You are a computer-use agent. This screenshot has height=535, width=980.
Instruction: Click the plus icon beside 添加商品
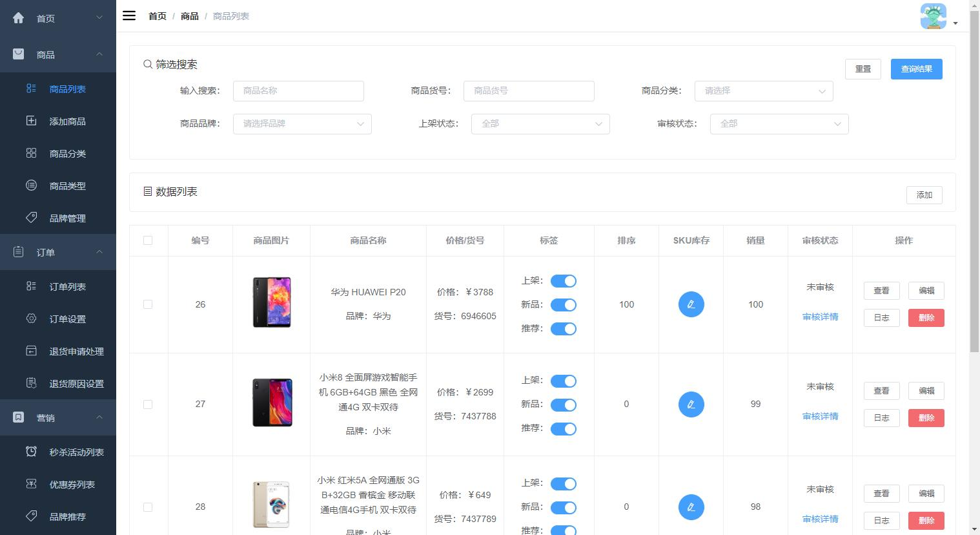(x=31, y=121)
